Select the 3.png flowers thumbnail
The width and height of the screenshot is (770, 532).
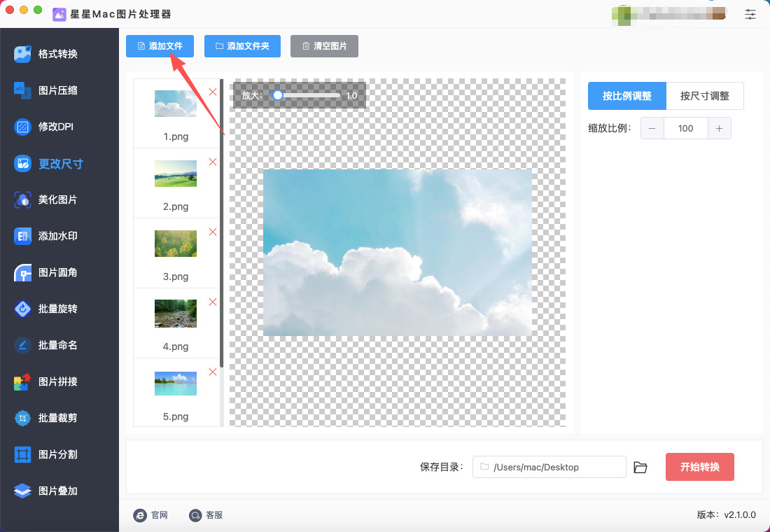point(175,243)
